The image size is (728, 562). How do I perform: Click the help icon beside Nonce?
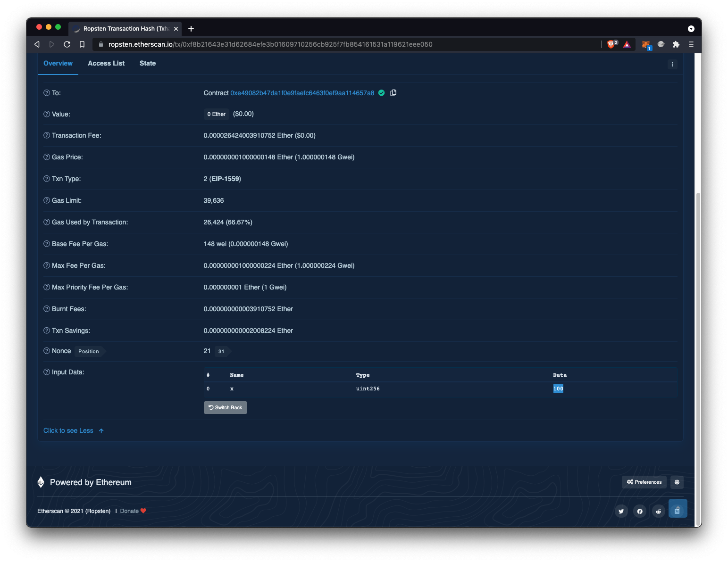47,351
